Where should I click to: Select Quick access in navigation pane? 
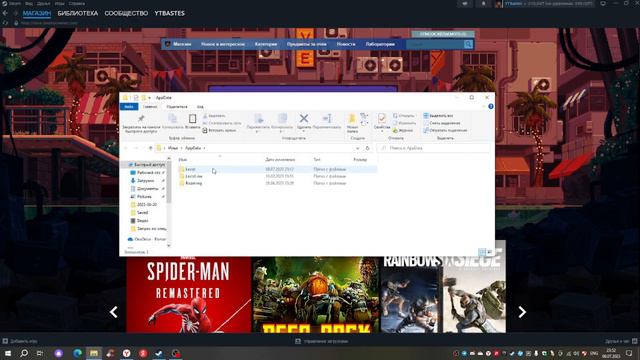147,164
